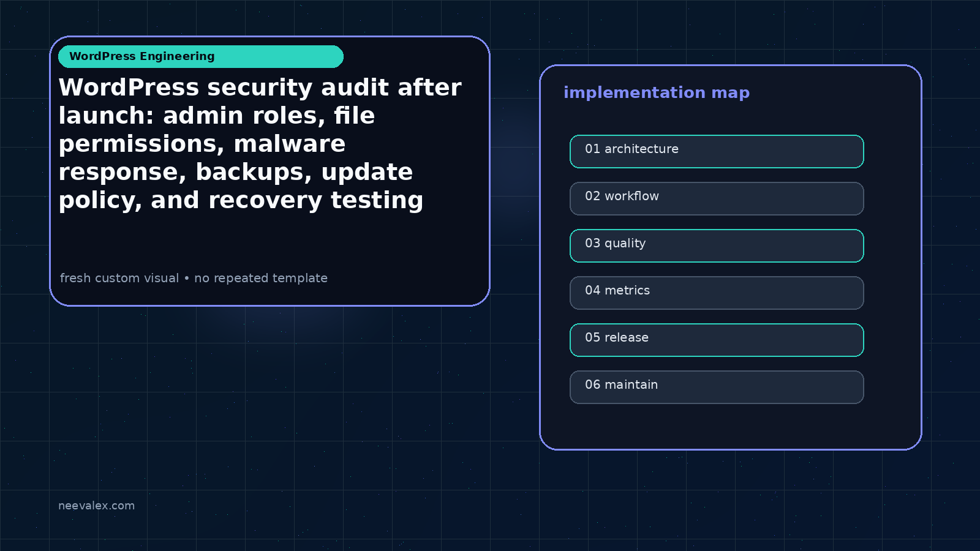This screenshot has width=980, height=551.
Task: Select the 01 architecture item
Action: 717,151
